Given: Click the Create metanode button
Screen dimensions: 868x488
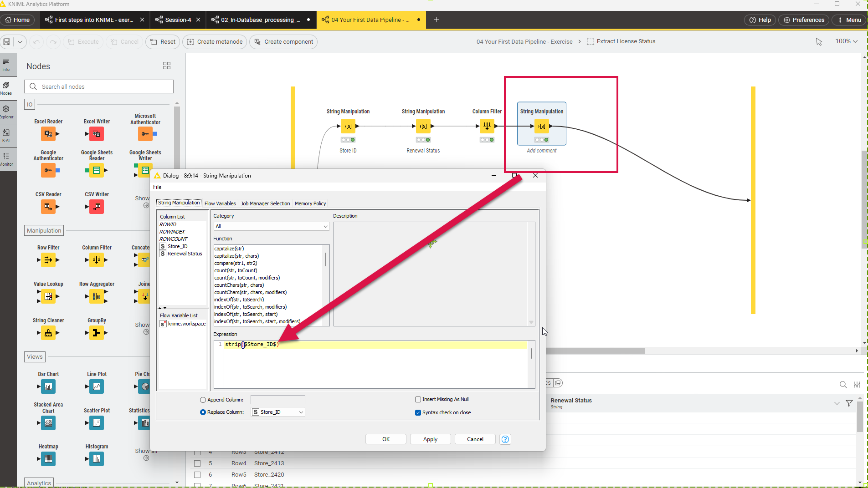Looking at the screenshot, I should coord(215,42).
